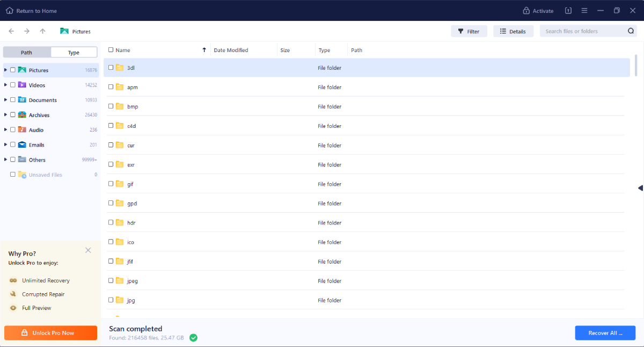Switch to the Path tab
Image resolution: width=644 pixels, height=347 pixels.
[27, 52]
